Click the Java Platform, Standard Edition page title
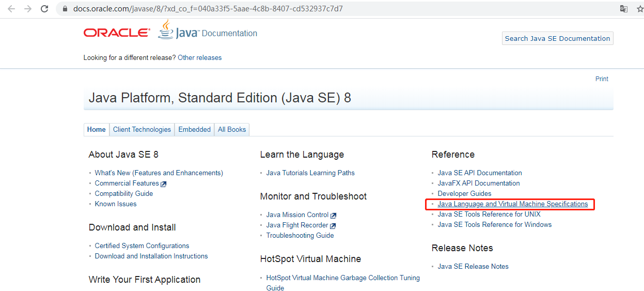644x291 pixels. point(220,98)
